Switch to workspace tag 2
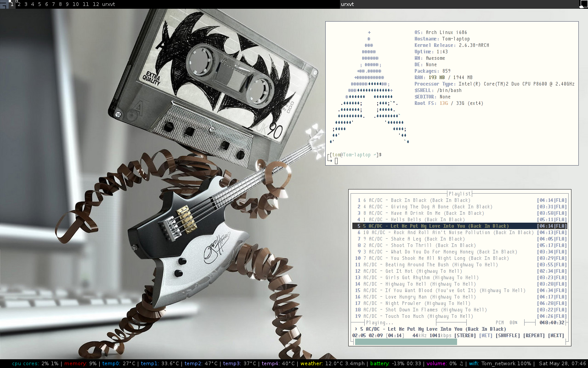 coord(19,4)
